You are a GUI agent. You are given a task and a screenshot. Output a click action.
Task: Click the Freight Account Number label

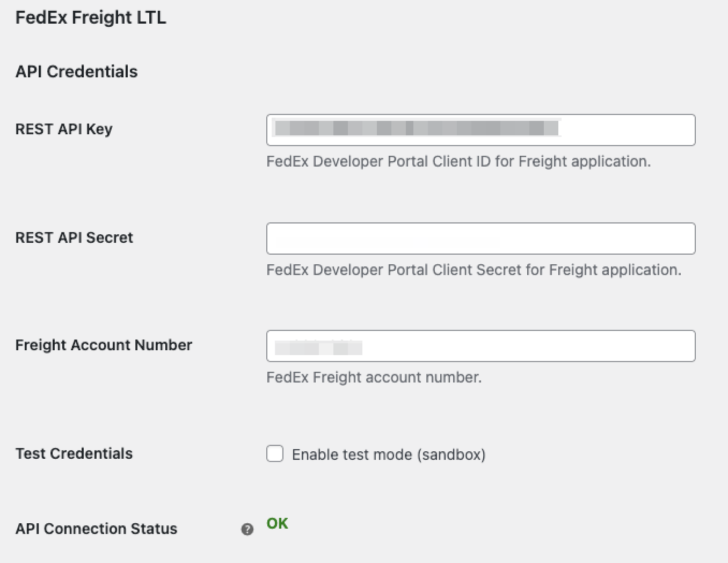point(104,345)
